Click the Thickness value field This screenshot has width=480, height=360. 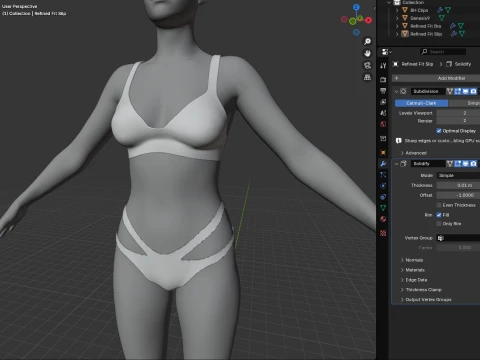coord(458,185)
